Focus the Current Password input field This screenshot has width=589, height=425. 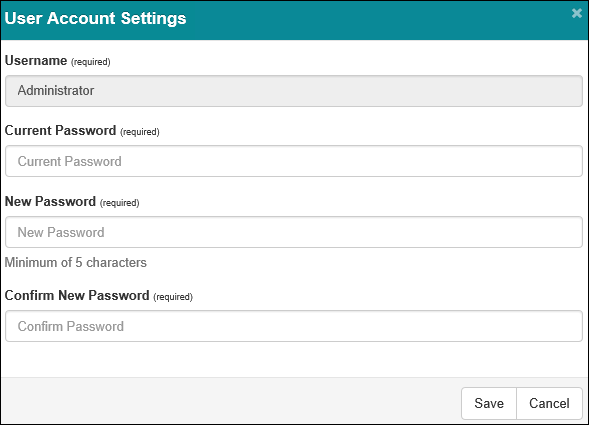coord(294,161)
